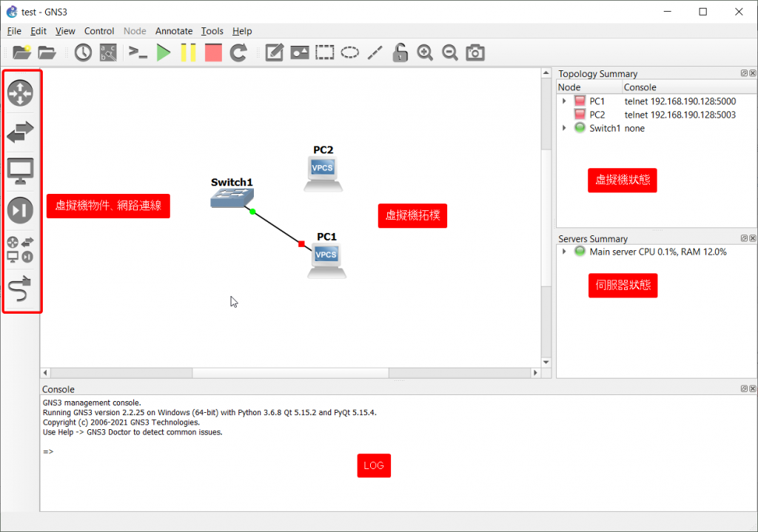The height and width of the screenshot is (532, 758).
Task: Open the Help menu
Action: (242, 31)
